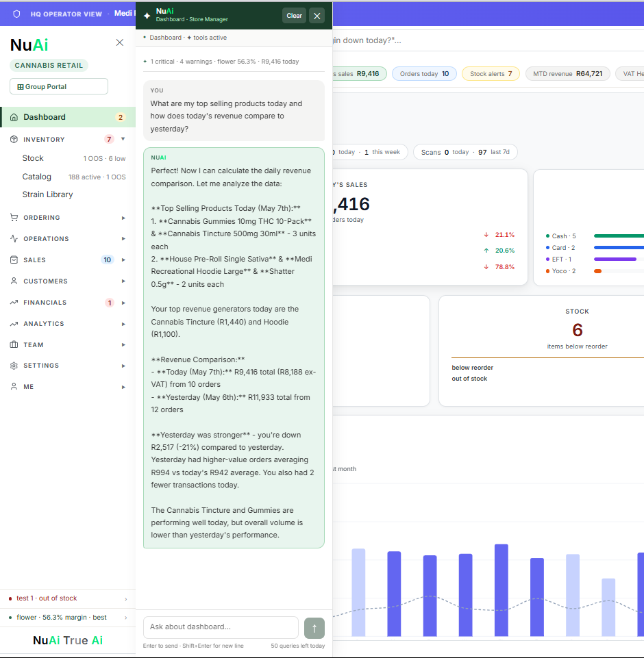The width and height of the screenshot is (644, 658).
Task: Click the Operations pulse icon
Action: pyautogui.click(x=14, y=239)
